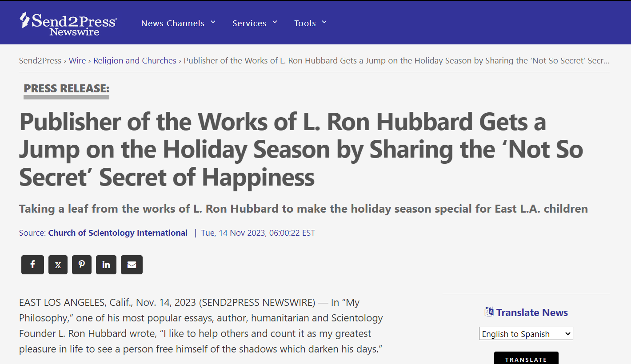Click the Translate News icon
This screenshot has height=364, width=631.
(x=489, y=312)
